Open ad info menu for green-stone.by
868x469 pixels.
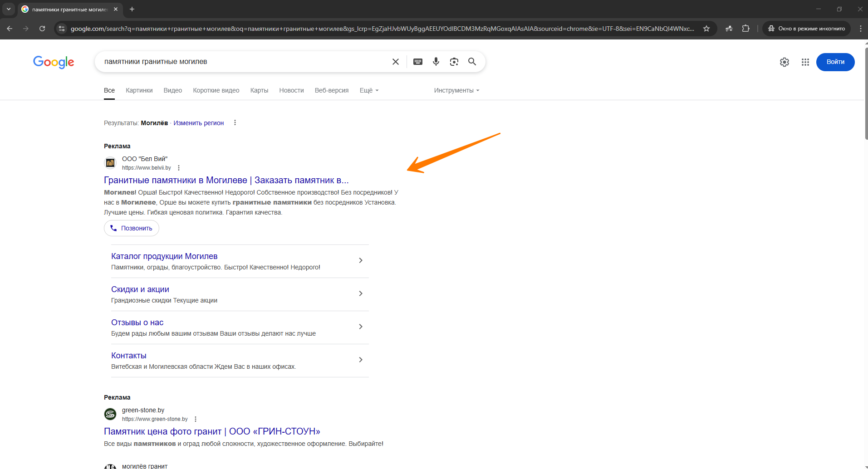pos(196,419)
